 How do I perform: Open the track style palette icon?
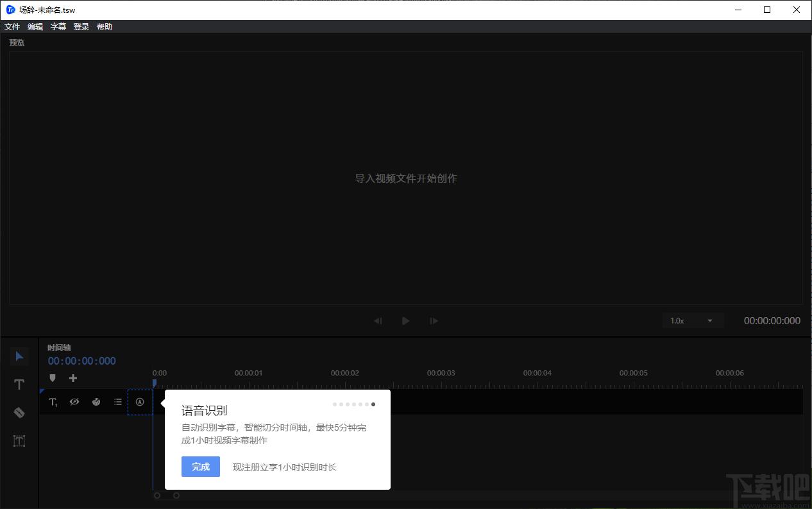coord(96,402)
